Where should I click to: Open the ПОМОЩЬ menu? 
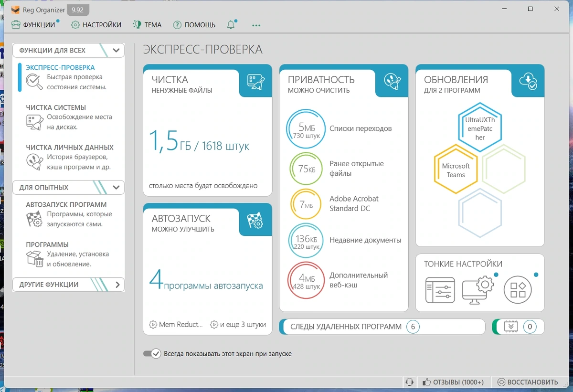(x=194, y=25)
